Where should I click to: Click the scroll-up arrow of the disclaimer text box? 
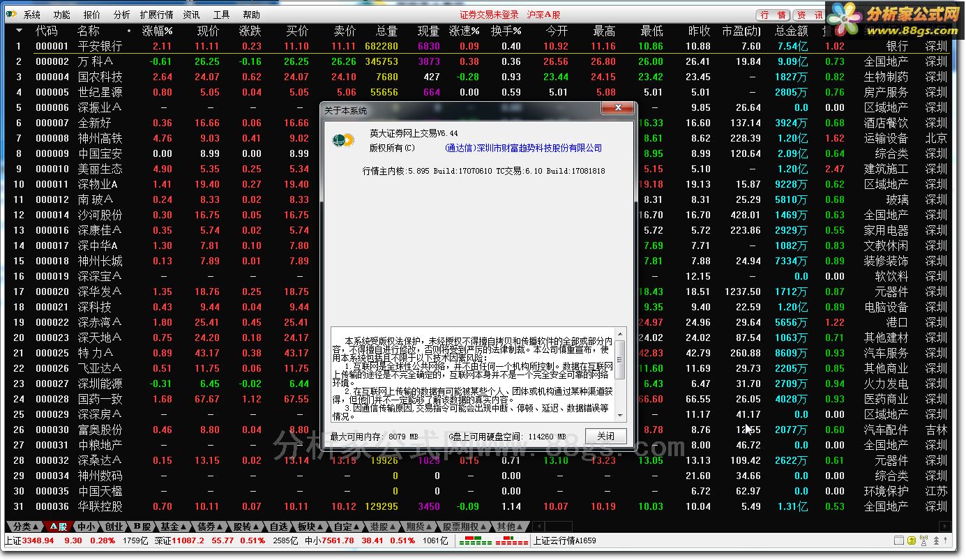620,335
